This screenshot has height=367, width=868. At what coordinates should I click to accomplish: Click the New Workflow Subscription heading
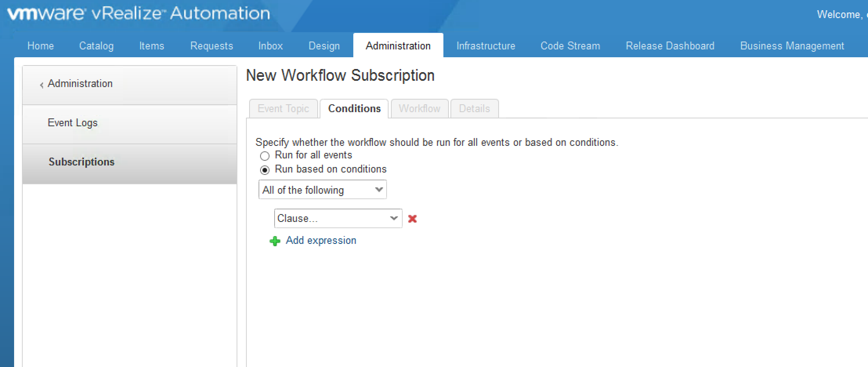(340, 75)
